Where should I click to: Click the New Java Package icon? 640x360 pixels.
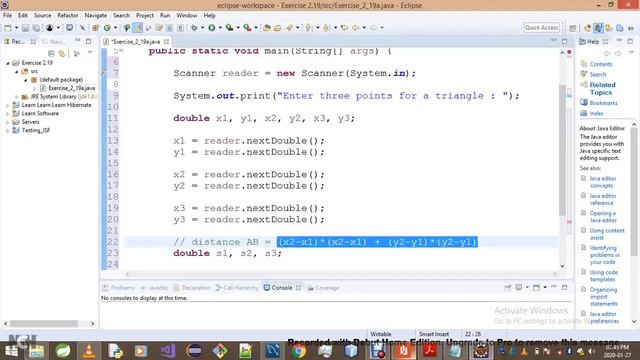click(x=95, y=28)
